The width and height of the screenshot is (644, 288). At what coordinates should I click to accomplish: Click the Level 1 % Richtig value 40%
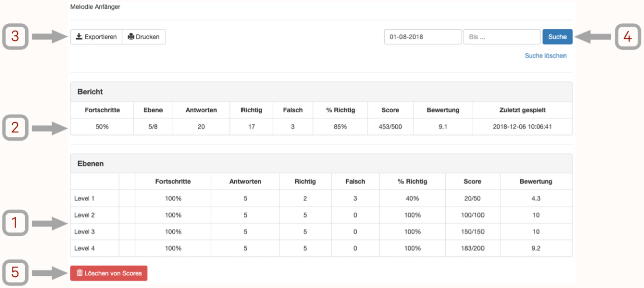coord(412,199)
